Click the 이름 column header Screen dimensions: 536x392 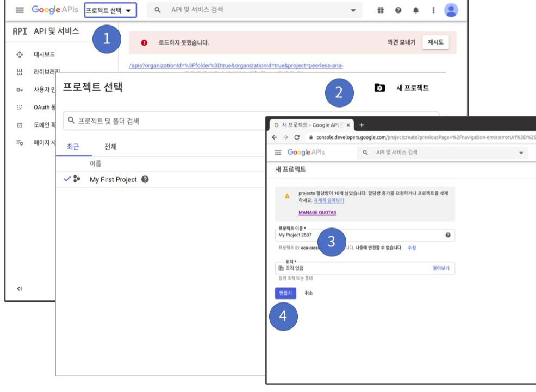tap(95, 163)
